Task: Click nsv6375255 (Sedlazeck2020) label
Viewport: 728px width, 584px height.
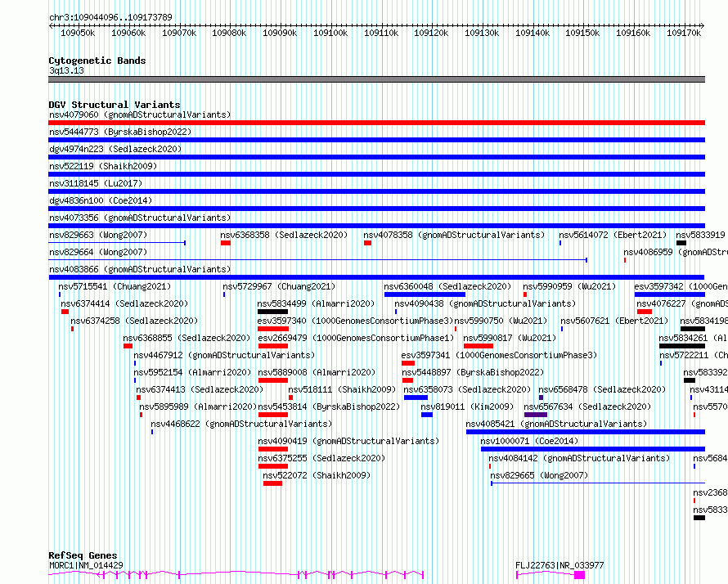Action: [321, 458]
